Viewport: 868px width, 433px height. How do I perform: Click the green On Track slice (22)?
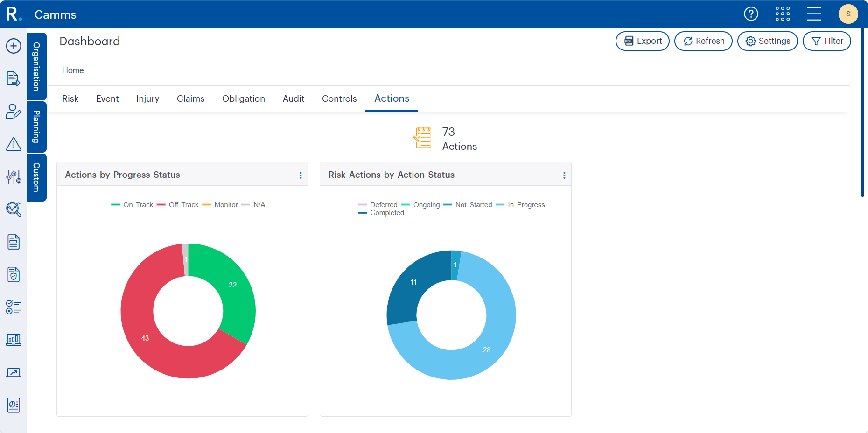point(232,285)
